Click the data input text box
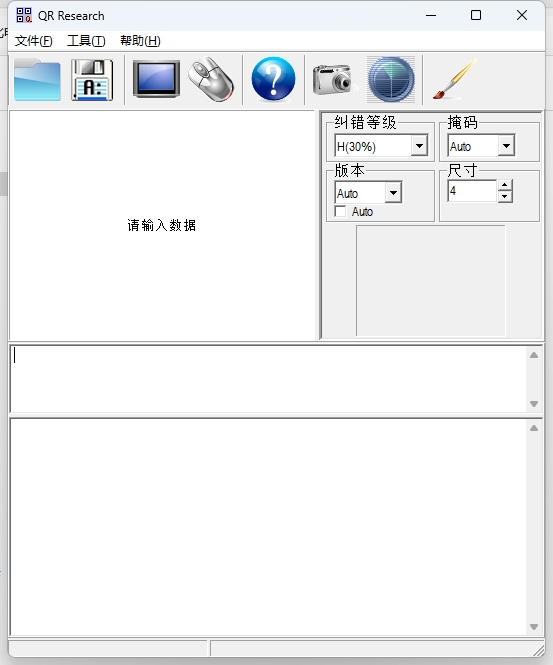This screenshot has width=553, height=665. pos(268,379)
